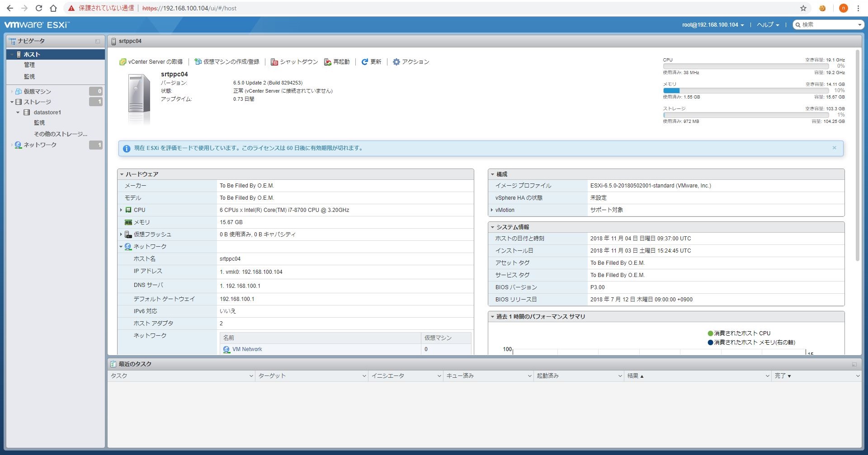Screen dimensions: 868x455
Task: Sort tasks by ターゲット column
Action: 312,376
